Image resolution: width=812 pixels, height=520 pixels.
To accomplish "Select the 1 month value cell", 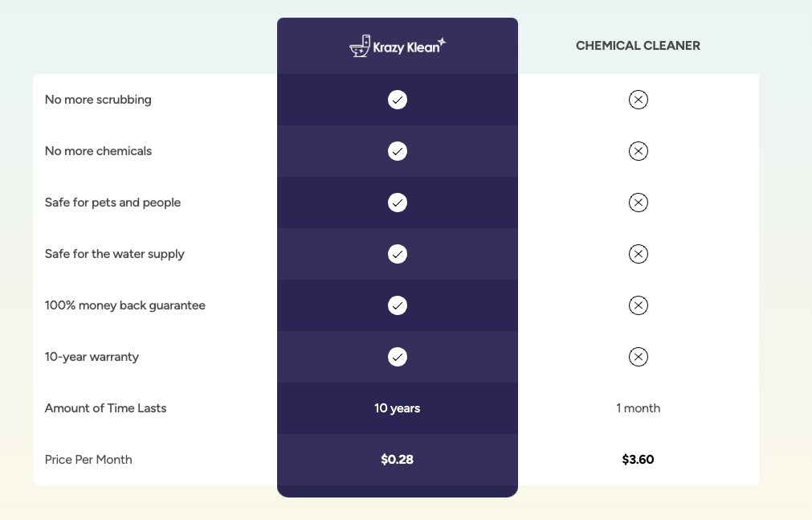I will (638, 408).
